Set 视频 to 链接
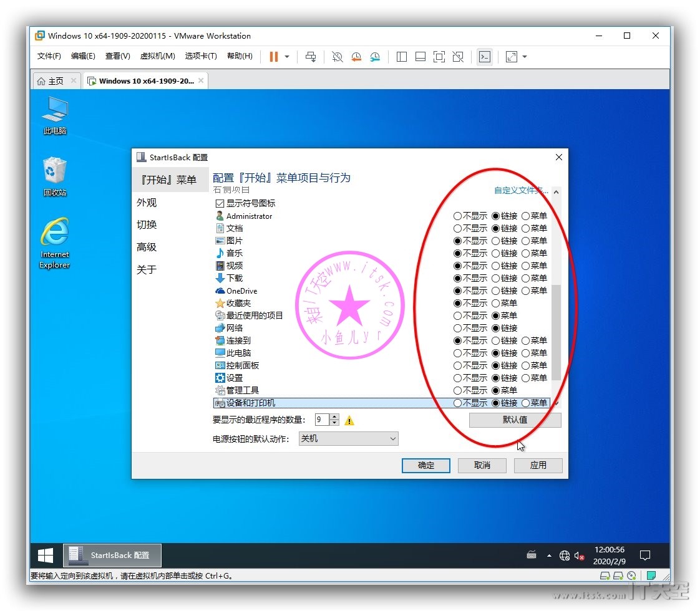 click(495, 266)
